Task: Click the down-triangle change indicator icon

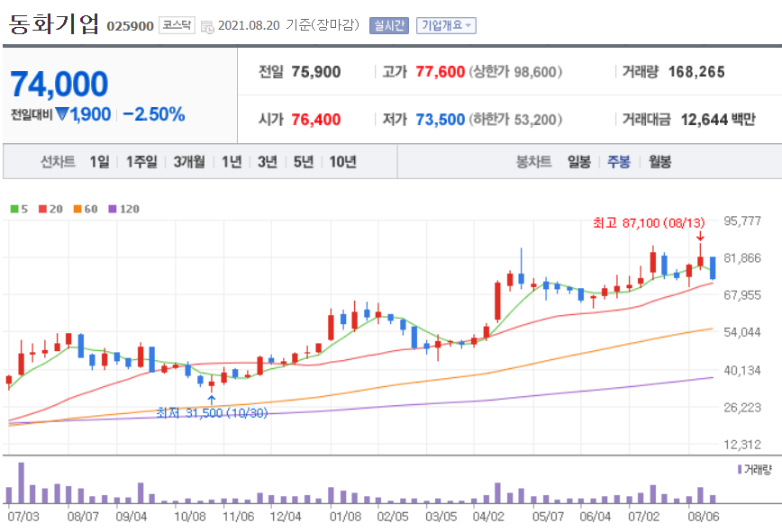Action: 62,114
